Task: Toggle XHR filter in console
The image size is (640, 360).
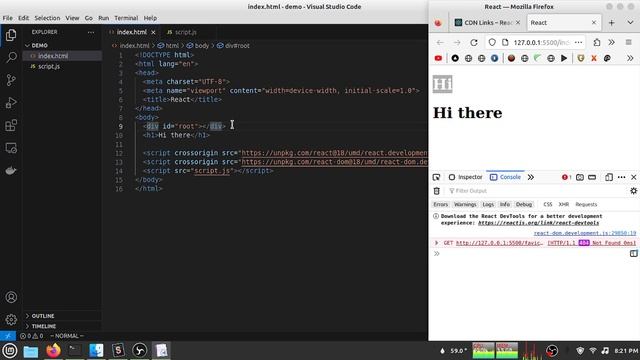Action: (564, 204)
